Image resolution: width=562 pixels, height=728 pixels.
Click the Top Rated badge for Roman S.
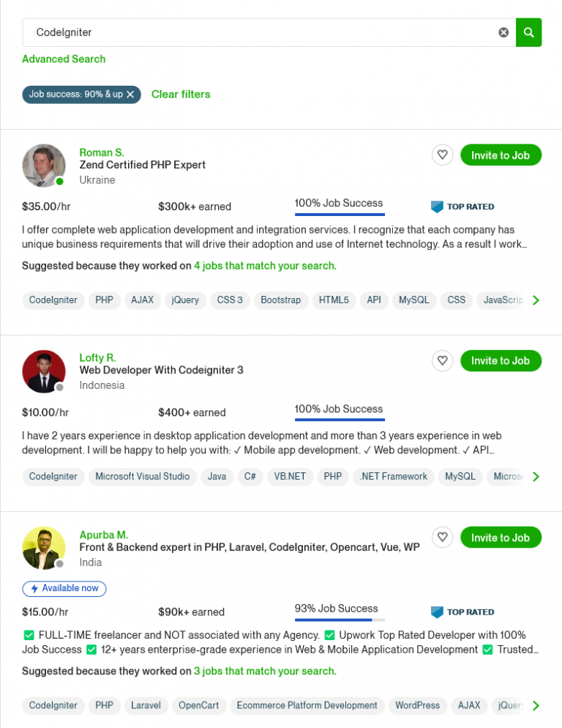(x=462, y=207)
